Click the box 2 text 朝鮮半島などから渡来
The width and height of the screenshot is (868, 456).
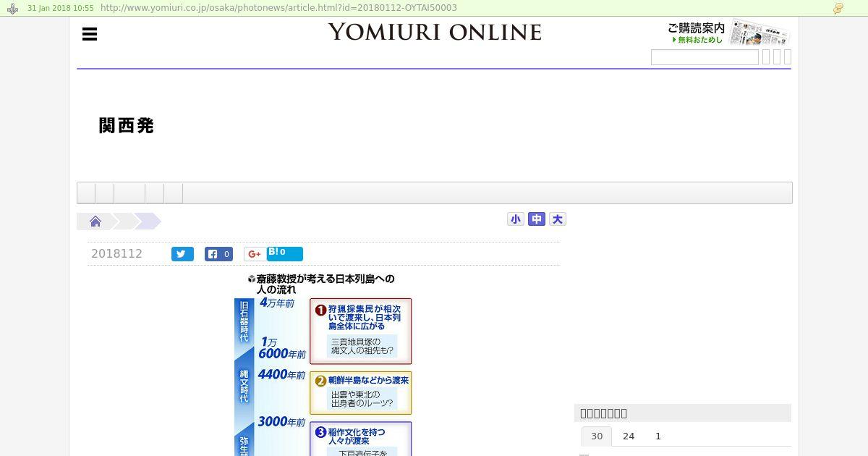coord(369,380)
